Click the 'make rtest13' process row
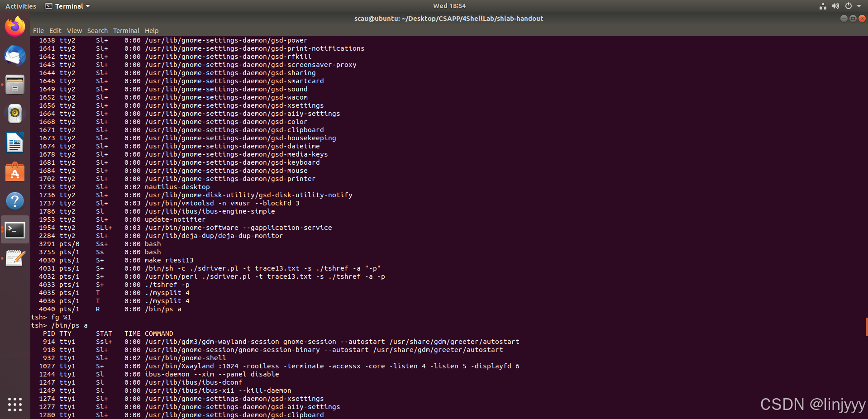Screen dimensions: 868x419 [116, 260]
